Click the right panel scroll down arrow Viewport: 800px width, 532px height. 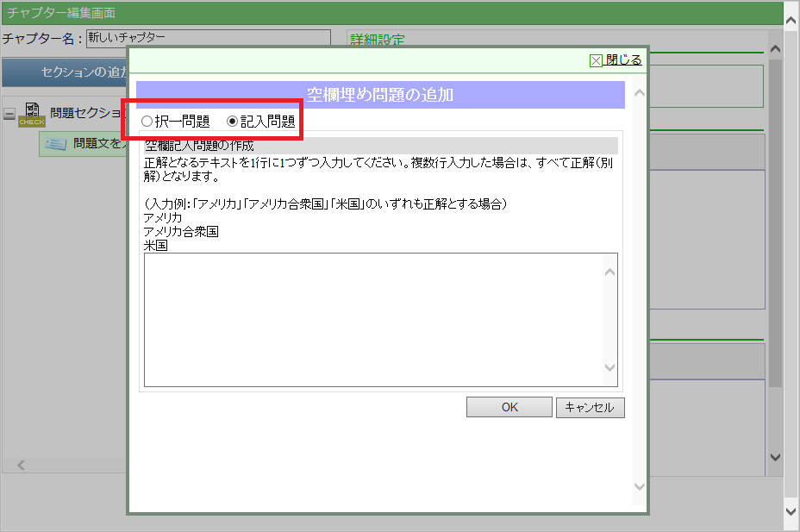pos(776,457)
